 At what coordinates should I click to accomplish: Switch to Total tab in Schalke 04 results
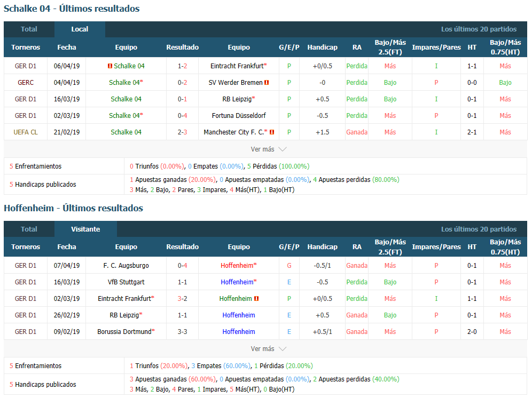coord(29,29)
